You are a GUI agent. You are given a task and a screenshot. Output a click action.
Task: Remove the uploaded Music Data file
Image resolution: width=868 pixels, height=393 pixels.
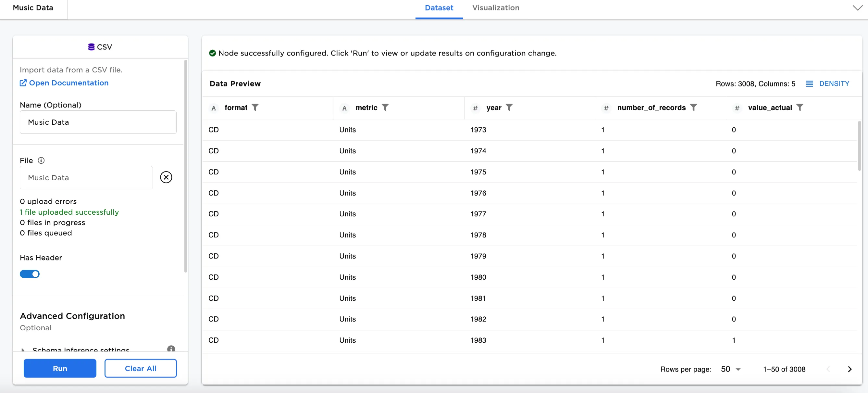[x=166, y=177]
